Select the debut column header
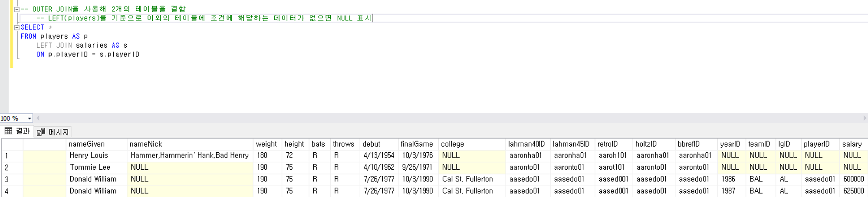The width and height of the screenshot is (868, 197). click(x=379, y=144)
